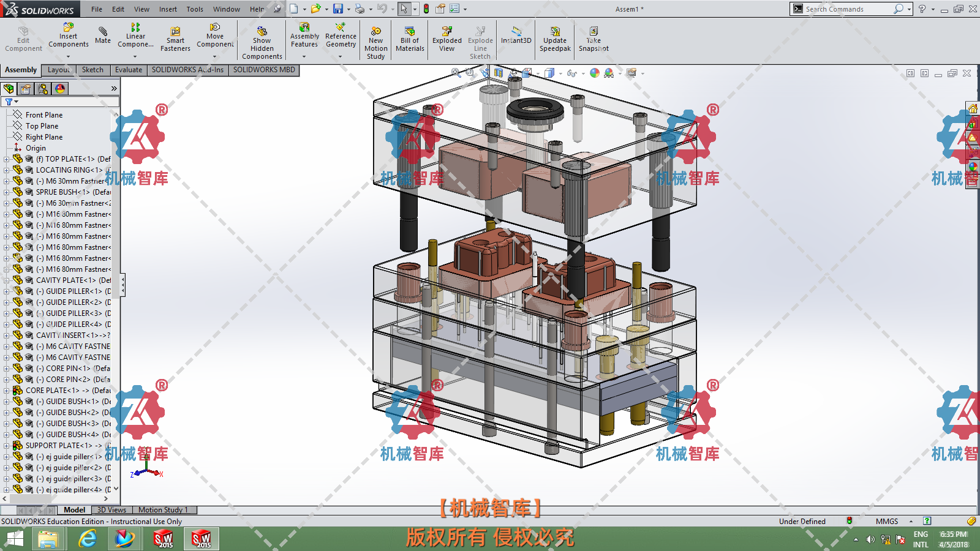Select Front Plane in tree
This screenshot has height=551, width=980.
(43, 115)
